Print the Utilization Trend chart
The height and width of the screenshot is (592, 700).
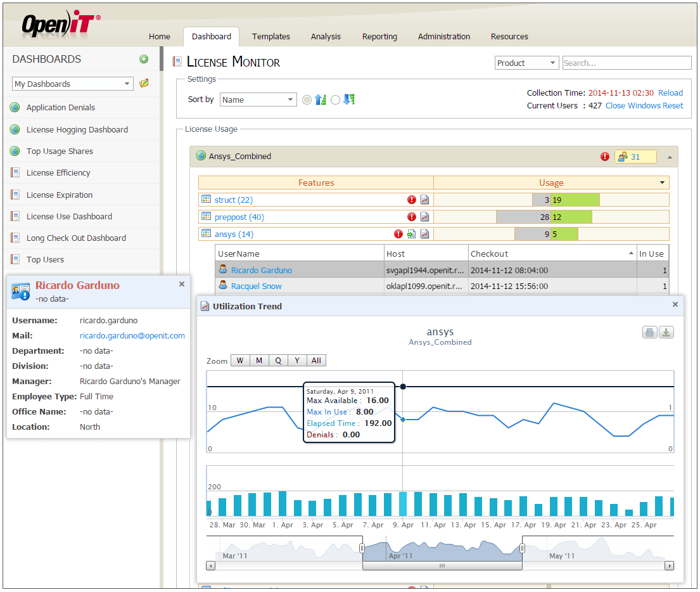[x=649, y=332]
